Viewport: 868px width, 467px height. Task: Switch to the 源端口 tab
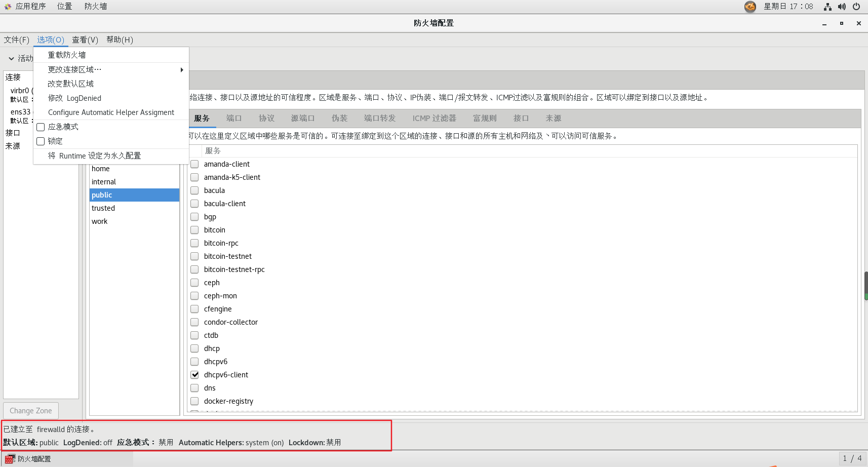303,118
